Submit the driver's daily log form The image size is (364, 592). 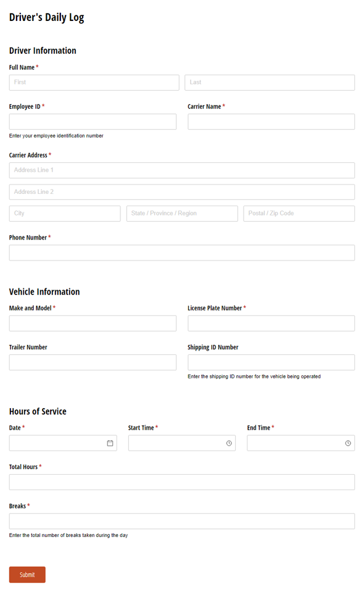tap(27, 575)
